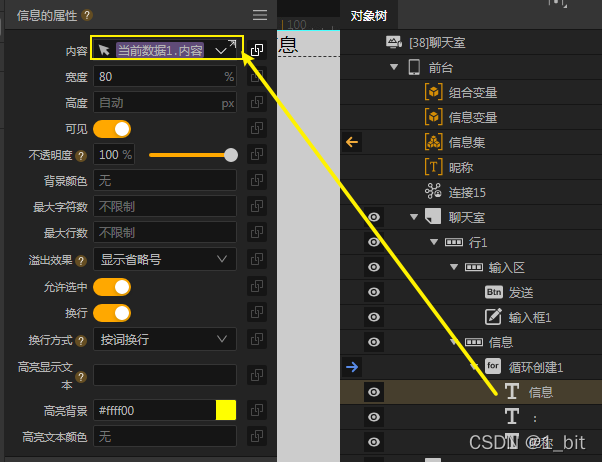The width and height of the screenshot is (602, 462).
Task: Switch to the 对象树 tab
Action: pyautogui.click(x=369, y=16)
